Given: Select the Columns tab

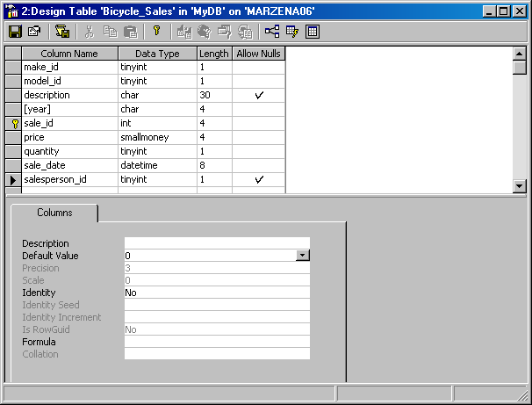Looking at the screenshot, I should (x=54, y=213).
